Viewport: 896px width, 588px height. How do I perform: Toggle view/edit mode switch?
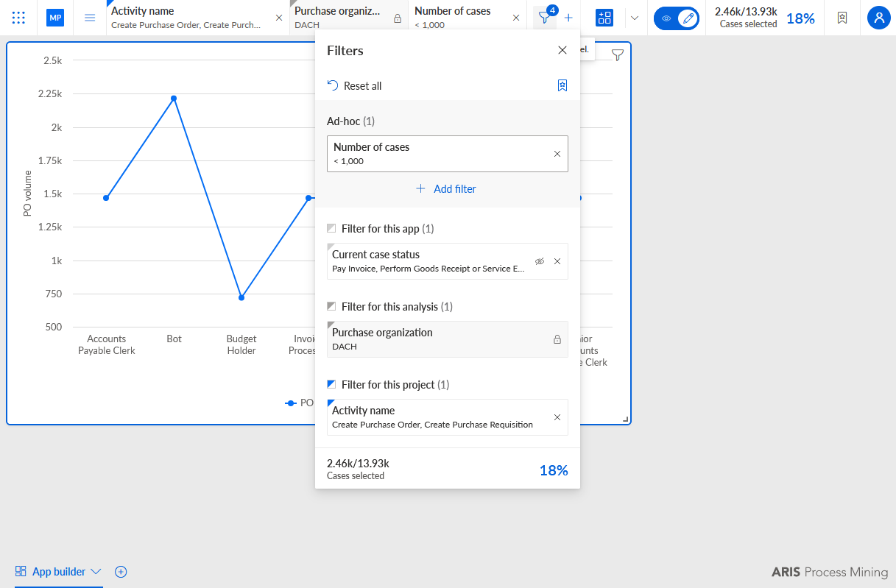[677, 18]
